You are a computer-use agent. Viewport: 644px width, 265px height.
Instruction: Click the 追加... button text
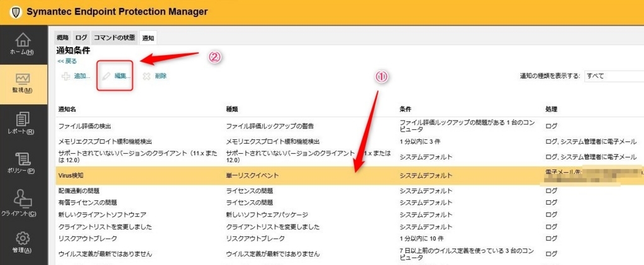(82, 76)
